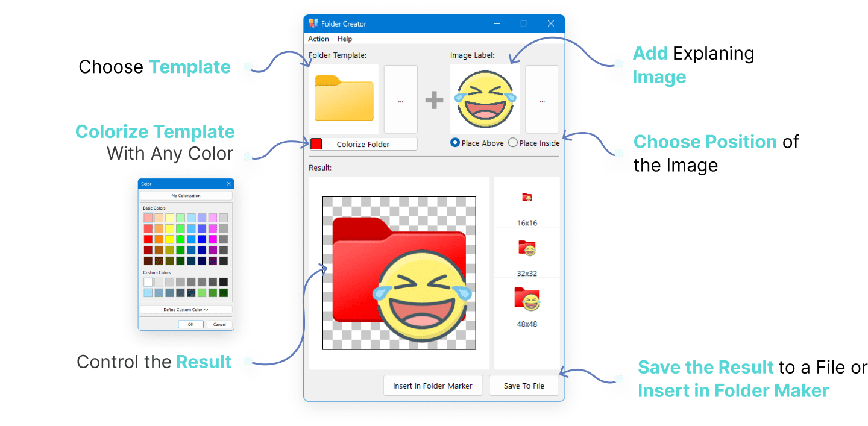Select the 48x48 result preview icon
Viewport: 868px width, 426px height.
[x=526, y=299]
